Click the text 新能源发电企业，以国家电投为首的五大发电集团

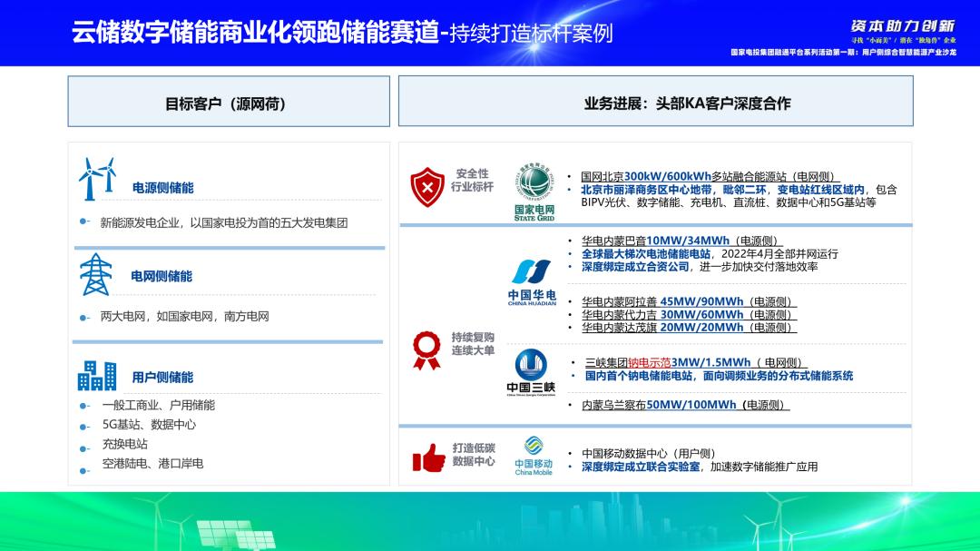coord(224,222)
